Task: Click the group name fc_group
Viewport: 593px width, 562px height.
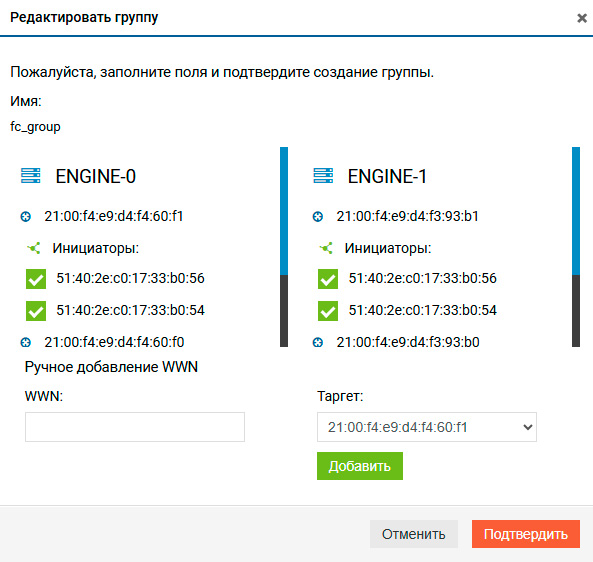Action: tap(35, 127)
